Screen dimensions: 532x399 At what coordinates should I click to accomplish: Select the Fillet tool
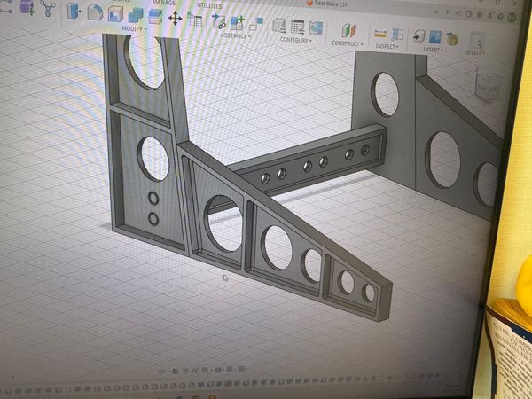95,13
